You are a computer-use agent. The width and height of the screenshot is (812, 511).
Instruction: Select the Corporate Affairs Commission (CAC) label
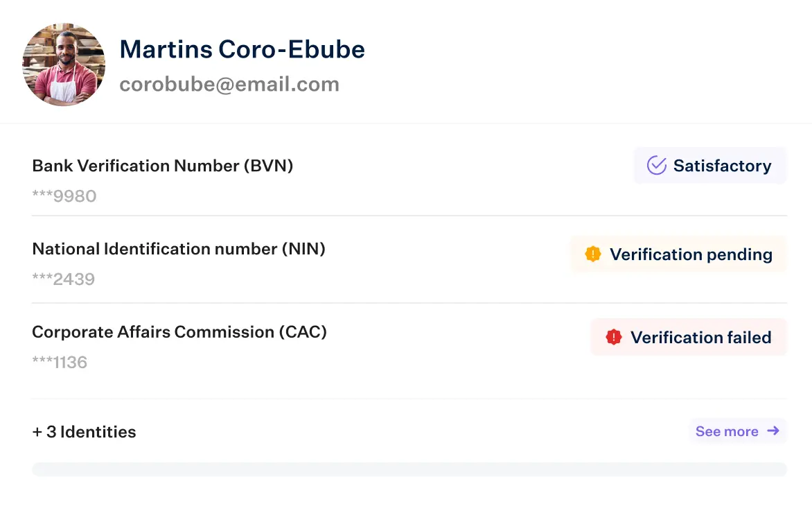(x=179, y=331)
